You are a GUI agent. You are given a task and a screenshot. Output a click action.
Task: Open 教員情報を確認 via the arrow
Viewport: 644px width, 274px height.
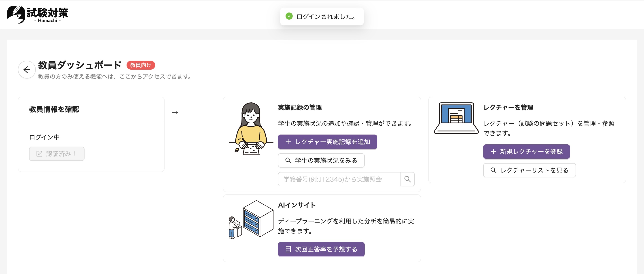(175, 112)
